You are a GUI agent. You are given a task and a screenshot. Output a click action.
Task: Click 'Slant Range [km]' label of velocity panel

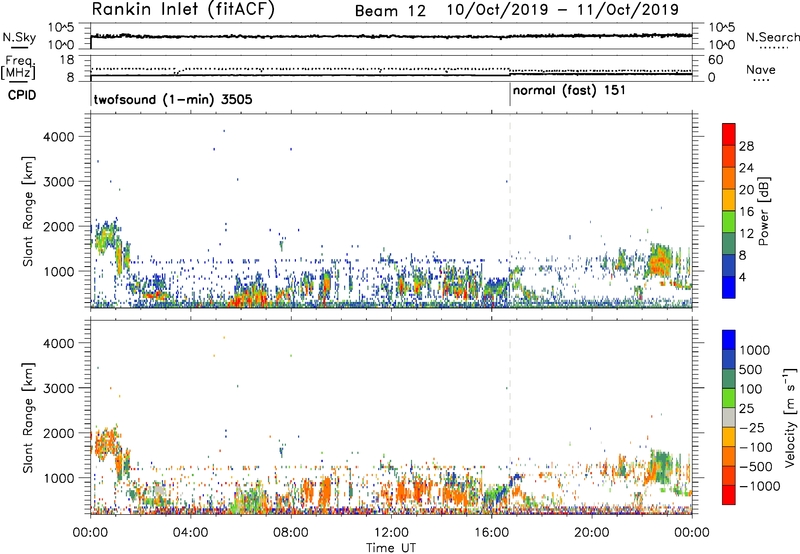(28, 418)
